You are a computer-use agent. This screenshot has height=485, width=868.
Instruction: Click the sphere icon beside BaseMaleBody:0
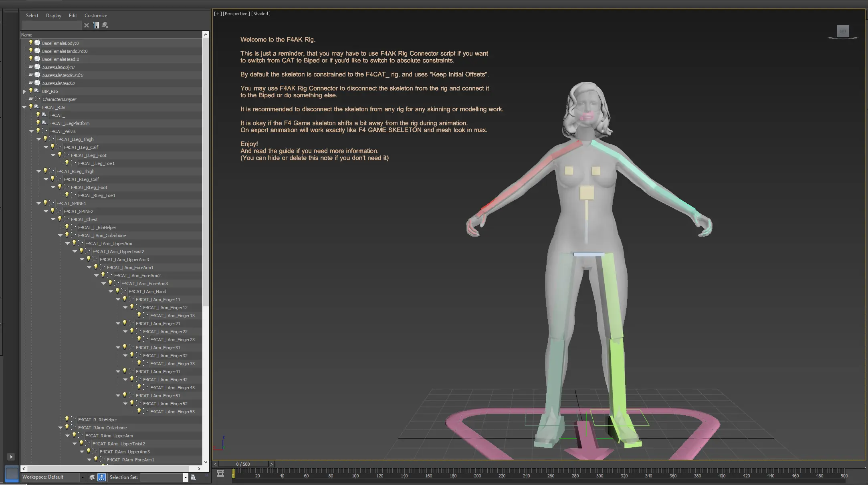37,67
